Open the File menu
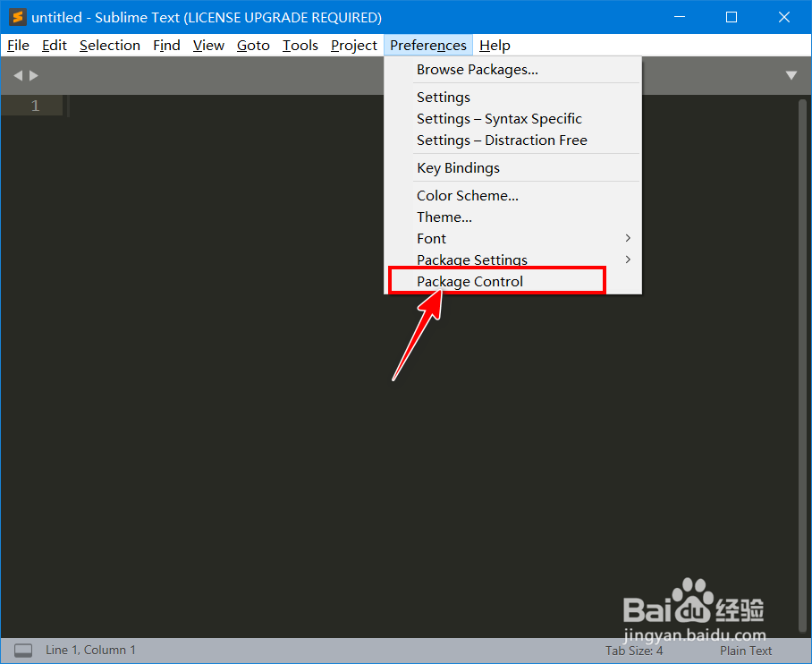 click(x=18, y=46)
